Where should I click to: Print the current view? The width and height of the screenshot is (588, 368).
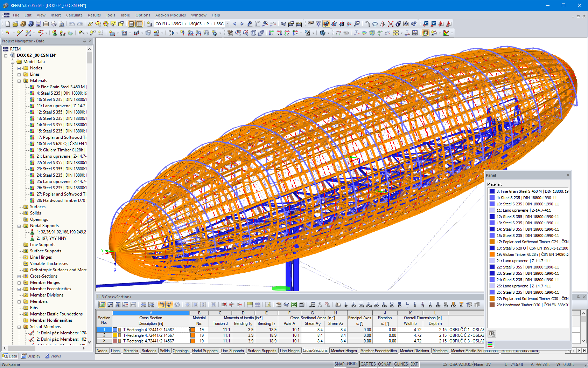pyautogui.click(x=54, y=24)
